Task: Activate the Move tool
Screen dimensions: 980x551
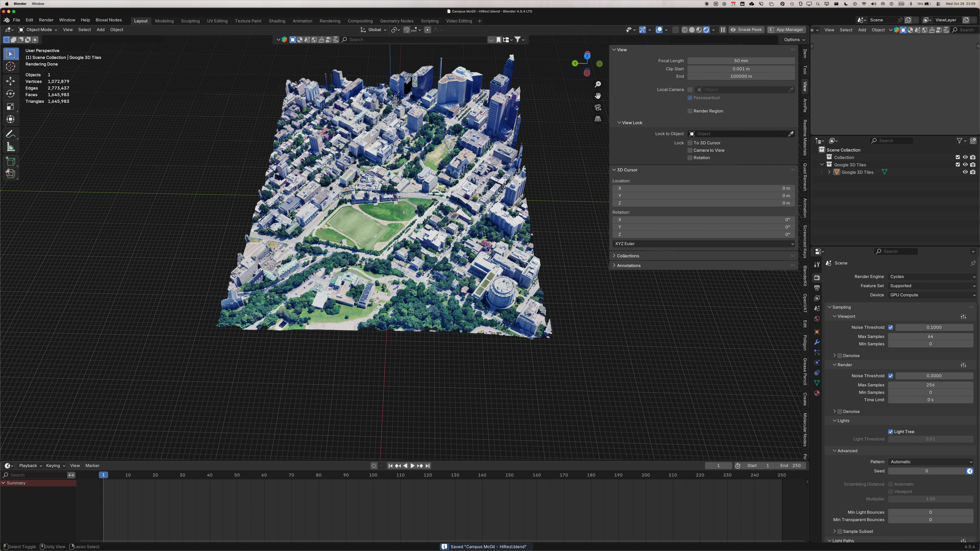Action: pyautogui.click(x=11, y=81)
